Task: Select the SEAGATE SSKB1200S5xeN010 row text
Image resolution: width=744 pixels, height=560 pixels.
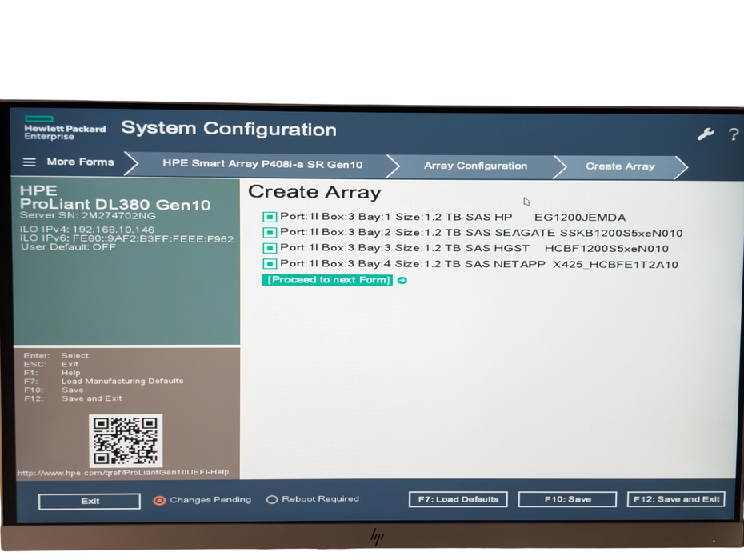Action: (481, 233)
